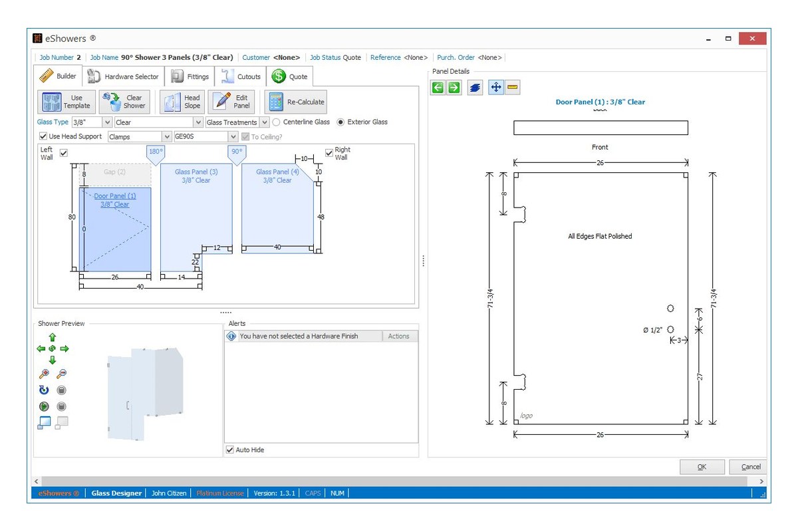Play the shower preview animation
Viewport: 798px width, 532px height.
(x=44, y=406)
